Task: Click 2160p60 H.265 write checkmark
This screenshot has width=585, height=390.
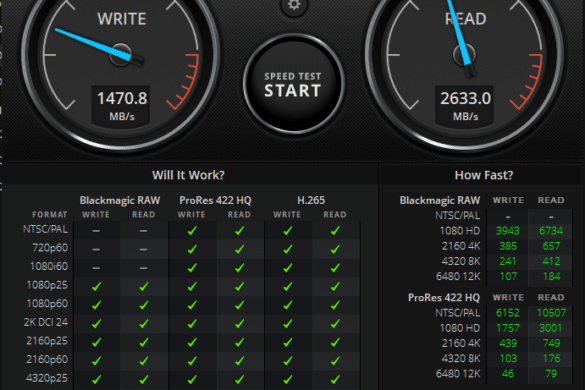Action: [287, 361]
